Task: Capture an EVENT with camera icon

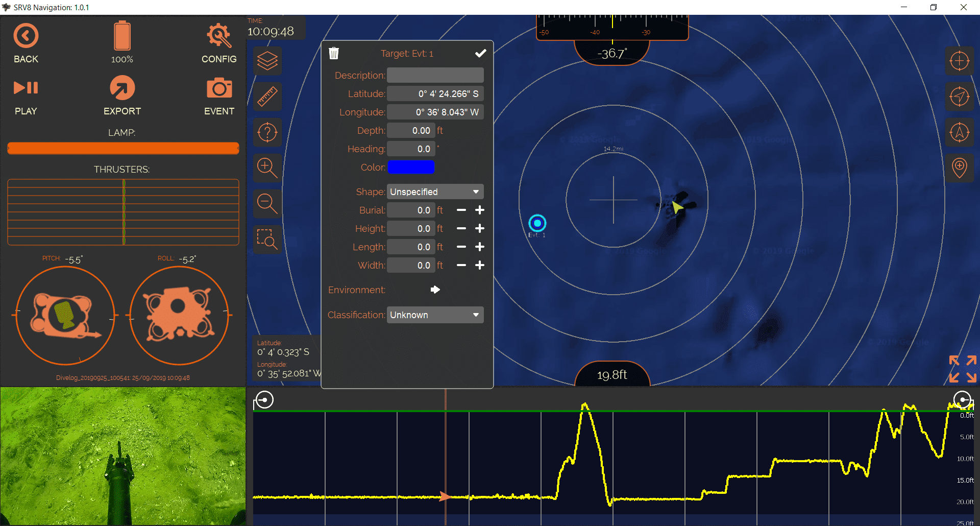Action: pyautogui.click(x=219, y=88)
